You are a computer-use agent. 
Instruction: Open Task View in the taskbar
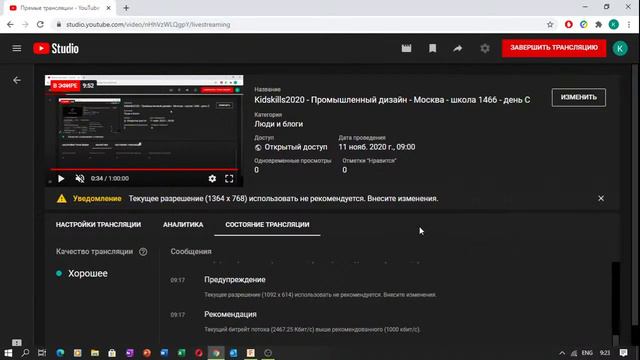(42, 353)
